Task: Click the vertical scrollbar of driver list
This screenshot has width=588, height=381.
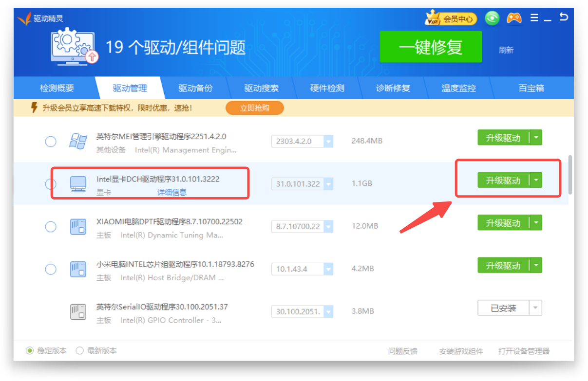Action: [x=570, y=175]
